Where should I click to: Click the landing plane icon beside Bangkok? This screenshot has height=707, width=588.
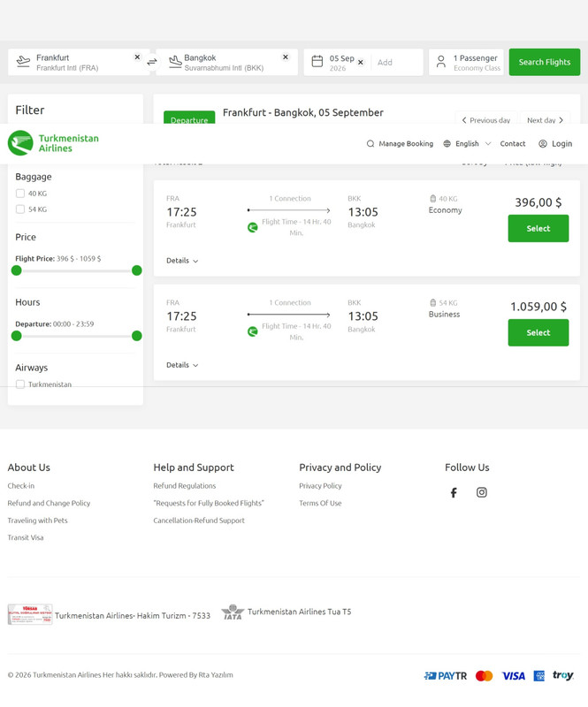click(175, 61)
